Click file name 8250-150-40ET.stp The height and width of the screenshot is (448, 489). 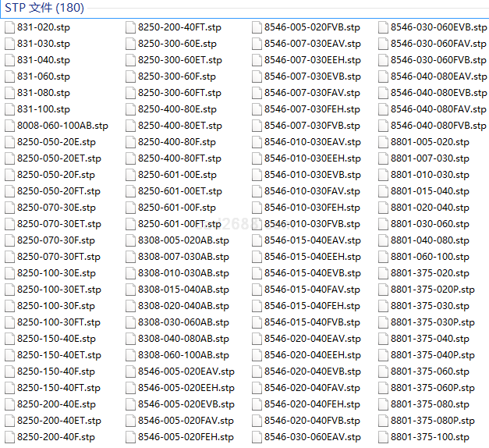tap(58, 355)
